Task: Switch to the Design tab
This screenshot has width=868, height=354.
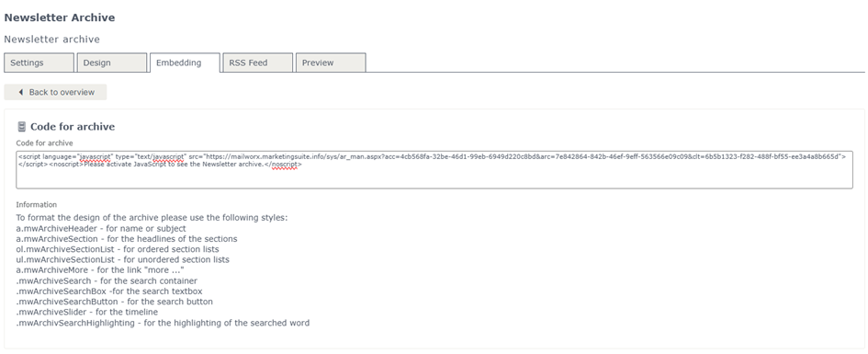Action: [112, 63]
